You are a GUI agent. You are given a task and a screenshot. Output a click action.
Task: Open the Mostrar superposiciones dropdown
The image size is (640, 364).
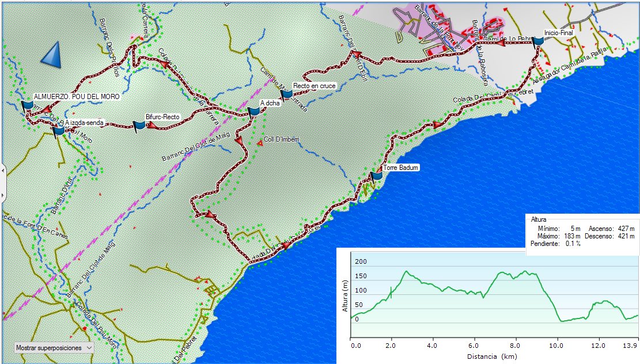coord(54,348)
